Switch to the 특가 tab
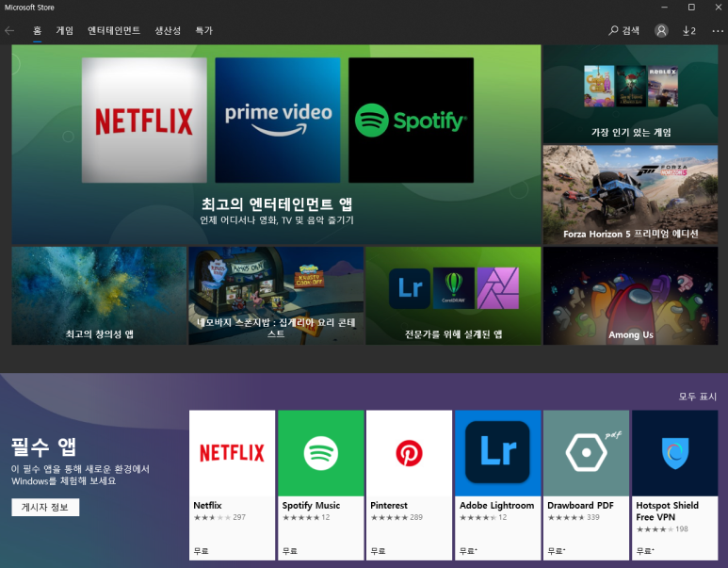Screen dimensions: 728x568 click(203, 31)
